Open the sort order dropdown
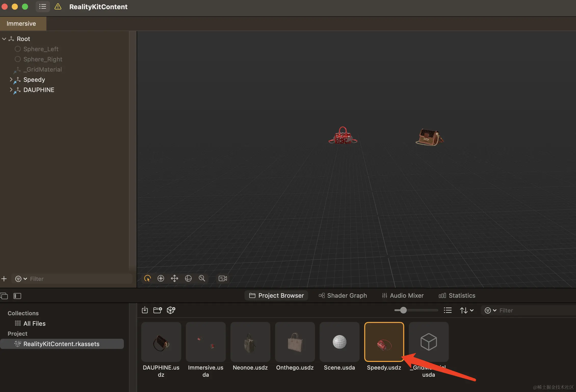 pyautogui.click(x=466, y=310)
